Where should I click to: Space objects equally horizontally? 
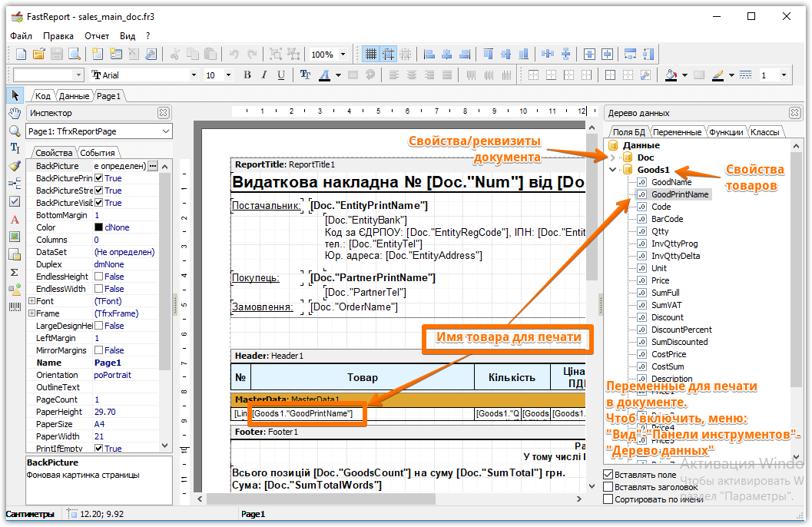[548, 54]
